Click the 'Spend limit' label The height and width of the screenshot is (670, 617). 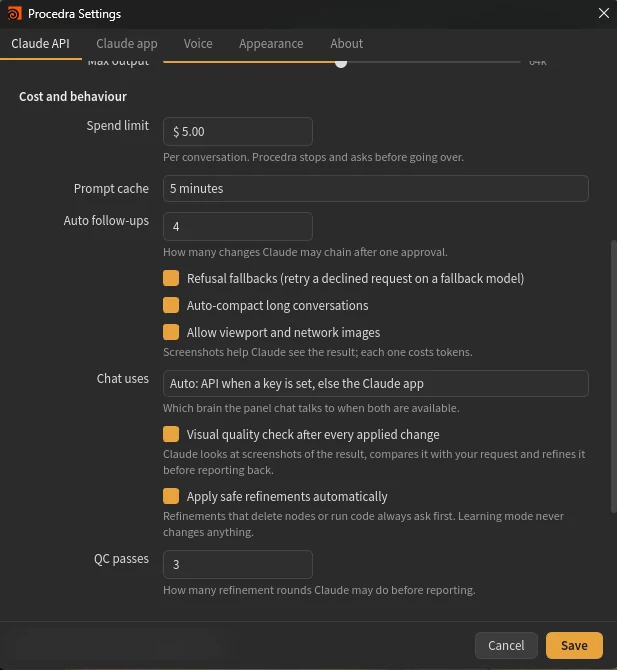[118, 126]
